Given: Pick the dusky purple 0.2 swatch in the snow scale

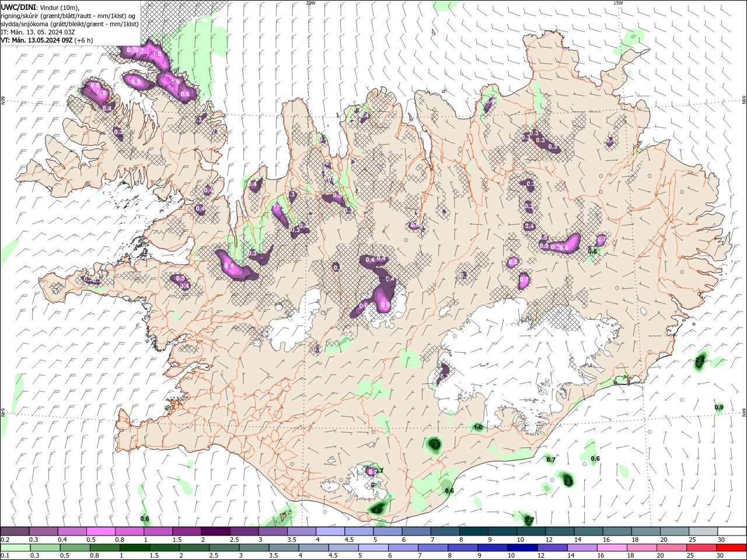Looking at the screenshot, I should click(x=15, y=531).
